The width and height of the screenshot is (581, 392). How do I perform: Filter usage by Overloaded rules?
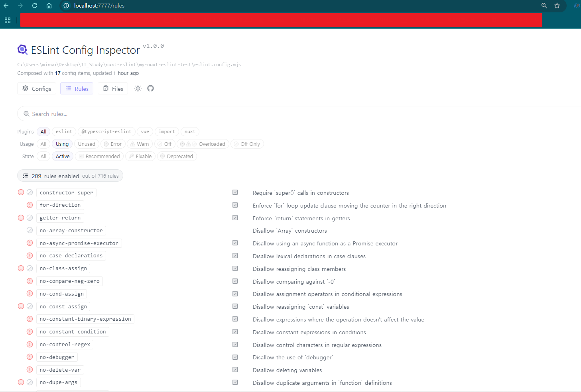[203, 144]
